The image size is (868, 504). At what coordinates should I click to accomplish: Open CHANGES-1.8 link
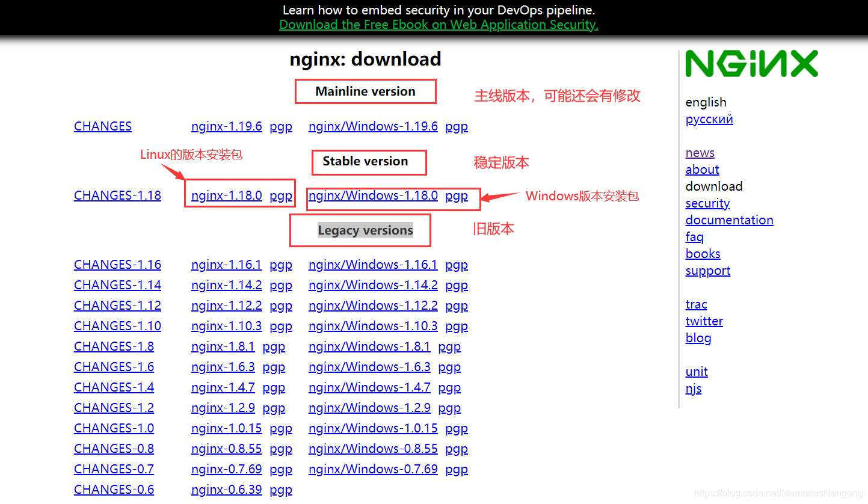pos(114,346)
